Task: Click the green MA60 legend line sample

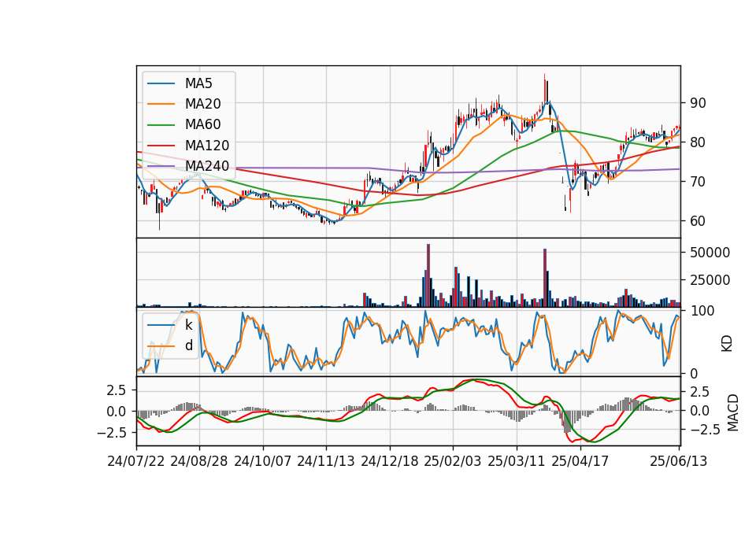Action: tap(161, 125)
